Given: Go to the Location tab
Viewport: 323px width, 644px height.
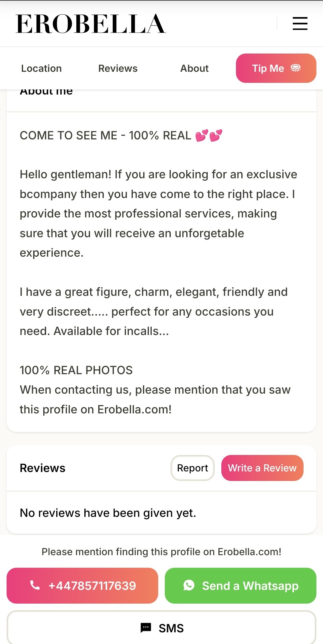Looking at the screenshot, I should click(x=41, y=68).
